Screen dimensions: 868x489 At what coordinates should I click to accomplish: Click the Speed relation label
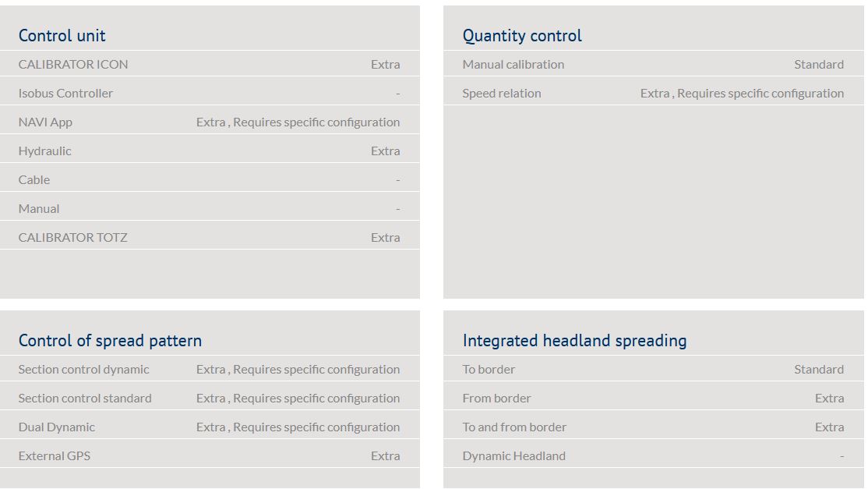501,94
